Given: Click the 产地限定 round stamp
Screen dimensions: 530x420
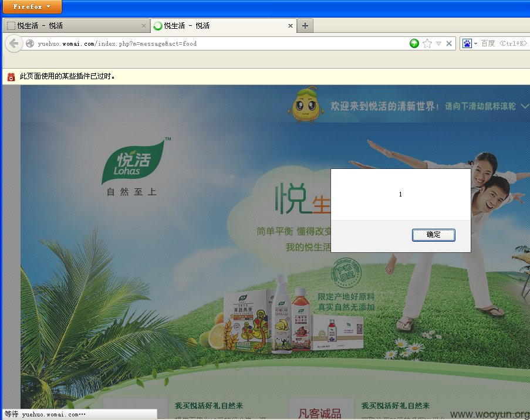Looking at the screenshot, I should click(x=346, y=272).
